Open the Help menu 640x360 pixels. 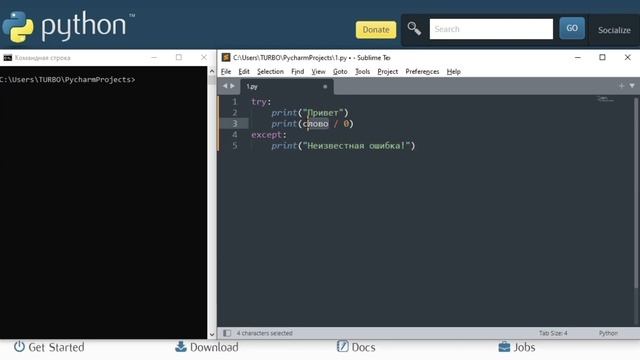453,71
